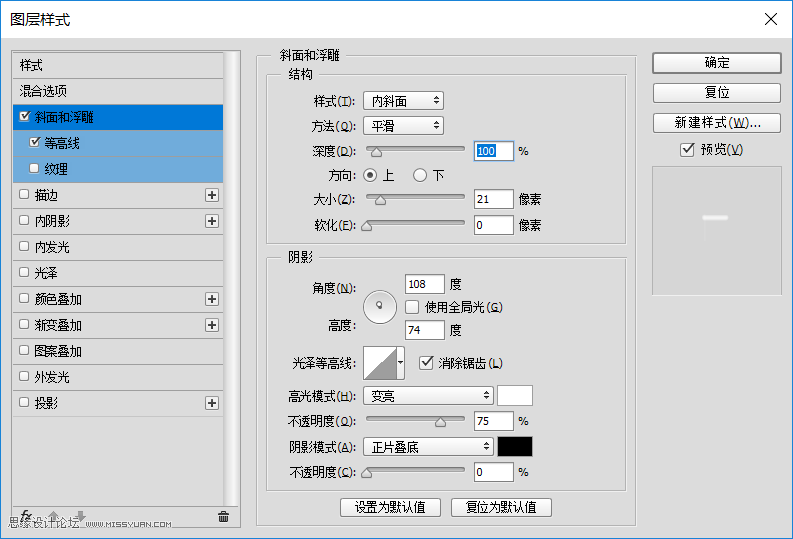Screen dimensions: 793x539
Task: Click the fx effects menu icon
Action: 26,516
